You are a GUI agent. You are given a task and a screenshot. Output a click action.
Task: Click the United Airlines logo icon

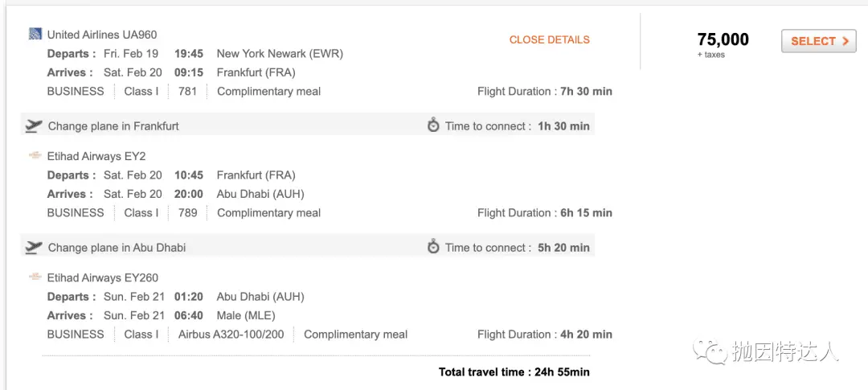click(35, 35)
